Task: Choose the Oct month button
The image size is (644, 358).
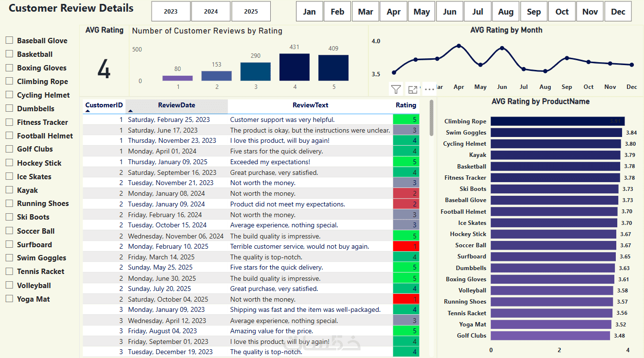Action: tap(562, 12)
